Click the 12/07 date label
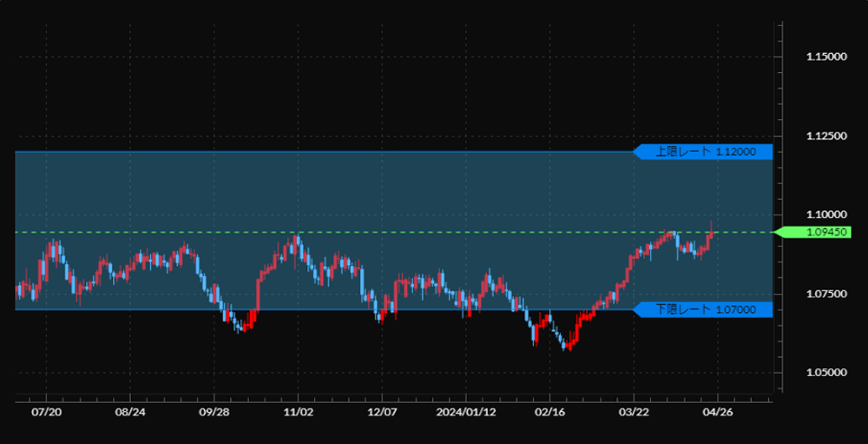 381,413
